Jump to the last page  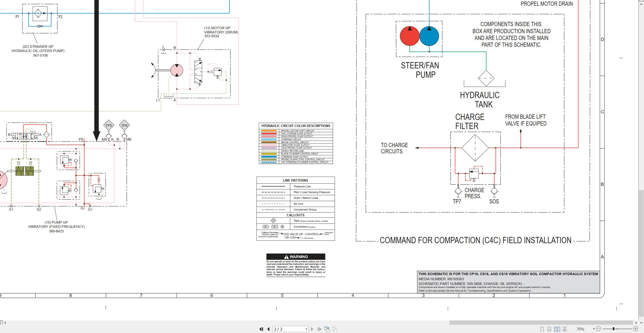click(x=319, y=329)
